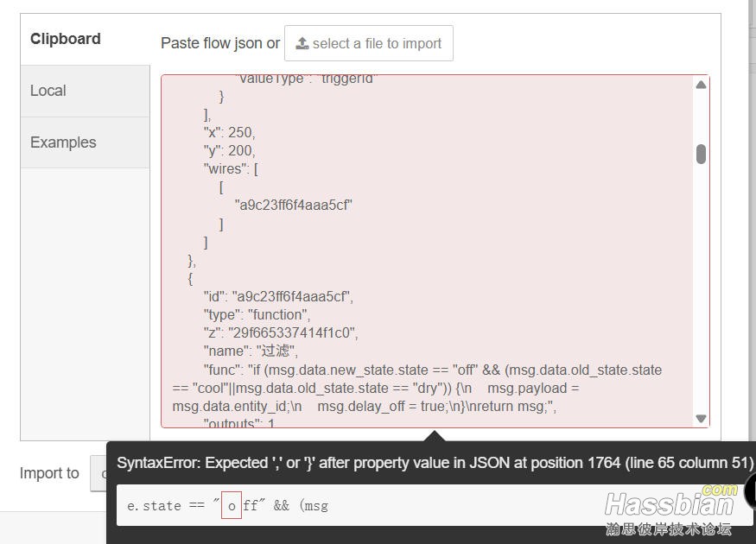The image size is (756, 544).
Task: Click the wire ID "a9c23ff6f4aaa5cf" inside wires array
Action: [x=293, y=206]
